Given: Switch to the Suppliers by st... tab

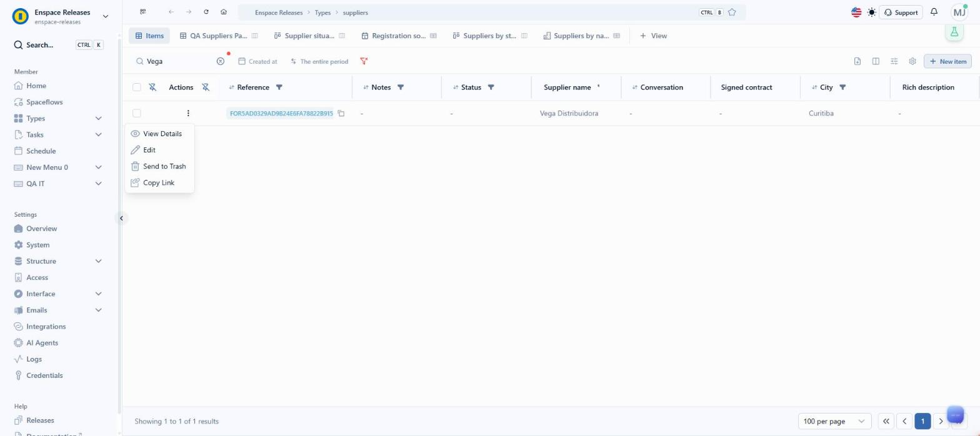Looking at the screenshot, I should (x=490, y=36).
